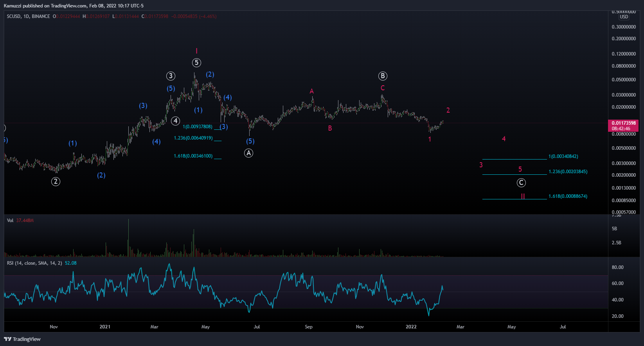Click the red wave II label near 1.618 line

523,196
